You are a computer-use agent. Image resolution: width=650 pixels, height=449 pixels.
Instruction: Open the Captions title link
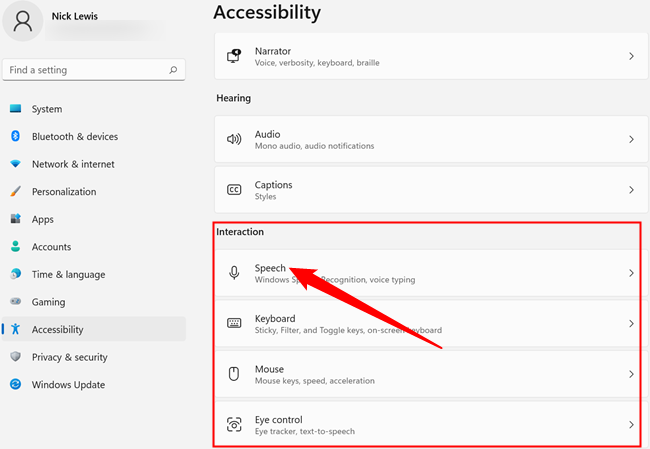click(x=273, y=184)
